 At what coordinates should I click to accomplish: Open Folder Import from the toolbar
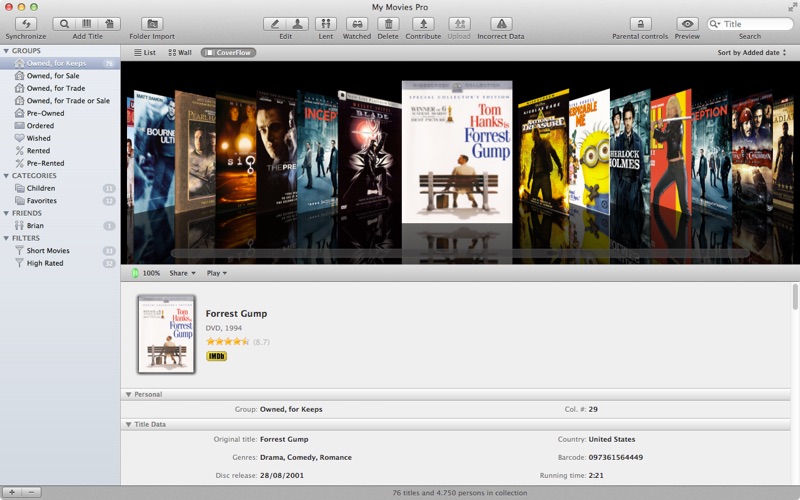(152, 23)
